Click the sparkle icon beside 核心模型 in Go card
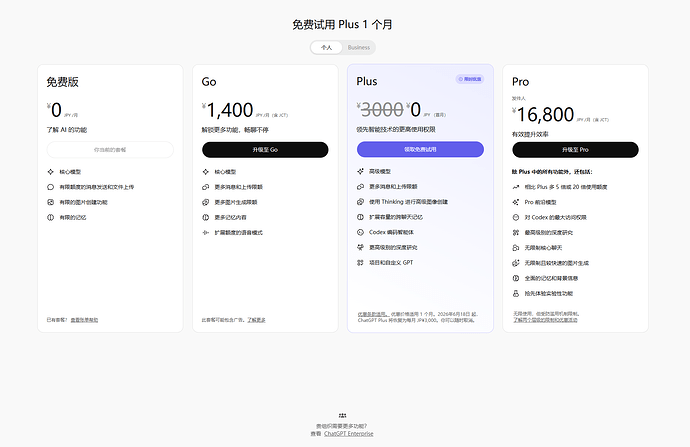 (x=206, y=172)
